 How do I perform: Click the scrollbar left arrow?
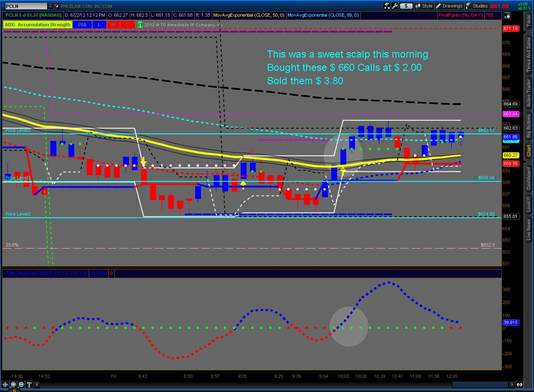(36, 384)
